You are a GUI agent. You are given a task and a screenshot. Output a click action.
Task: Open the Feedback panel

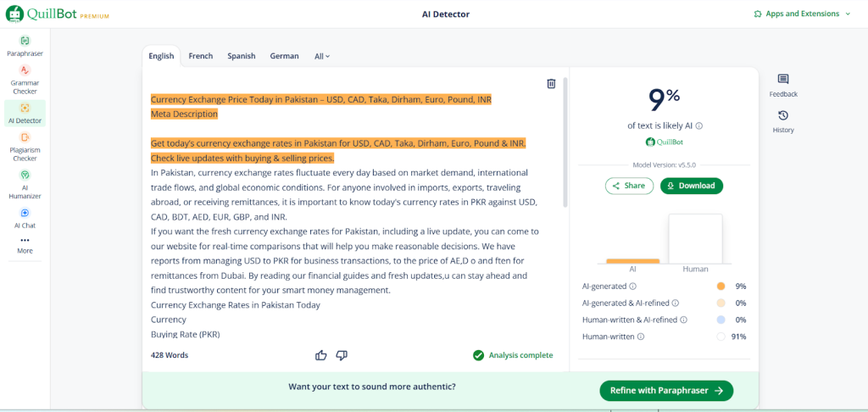pyautogui.click(x=783, y=85)
